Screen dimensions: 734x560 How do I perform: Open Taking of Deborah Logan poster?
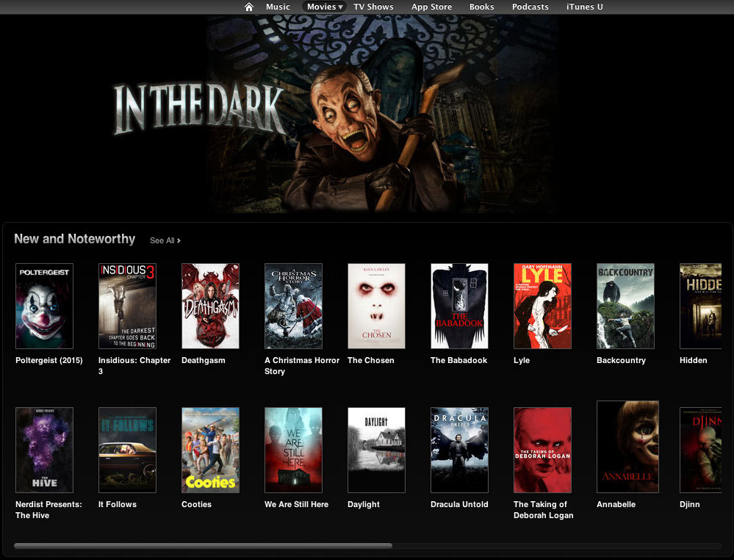pyautogui.click(x=542, y=450)
